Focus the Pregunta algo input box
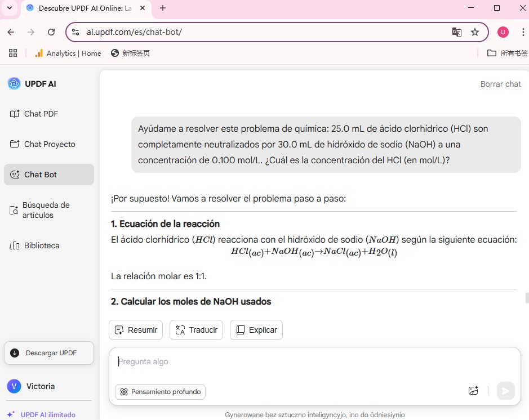This screenshot has height=420, width=529. (314, 362)
